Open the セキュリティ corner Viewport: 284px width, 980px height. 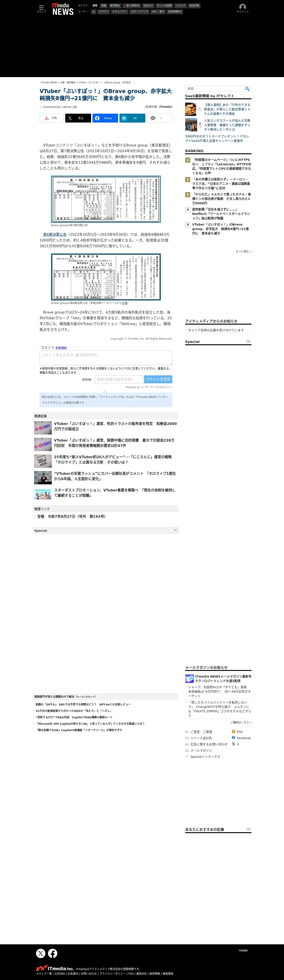(x=120, y=12)
